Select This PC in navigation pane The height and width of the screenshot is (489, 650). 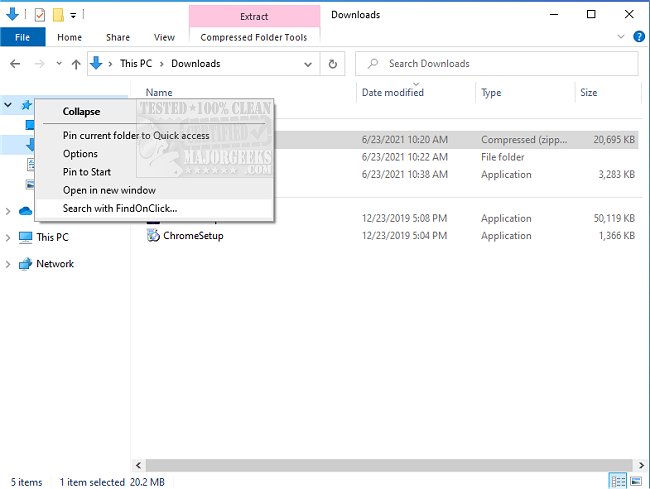point(52,237)
